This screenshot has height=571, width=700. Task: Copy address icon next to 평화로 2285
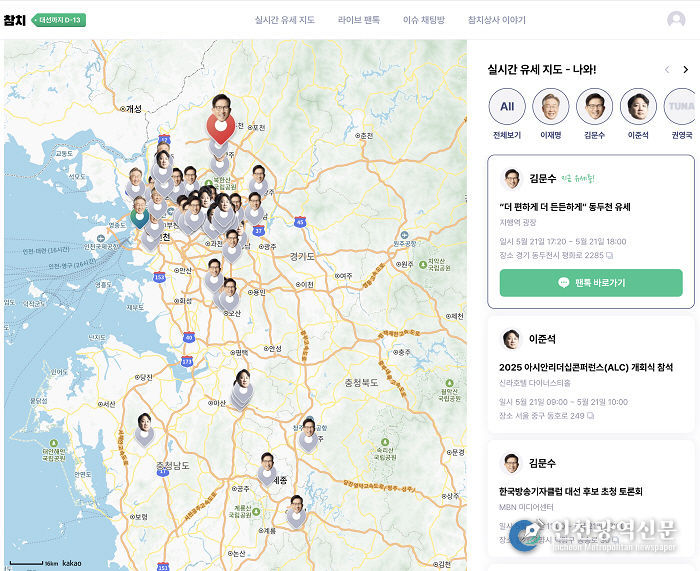pos(609,255)
